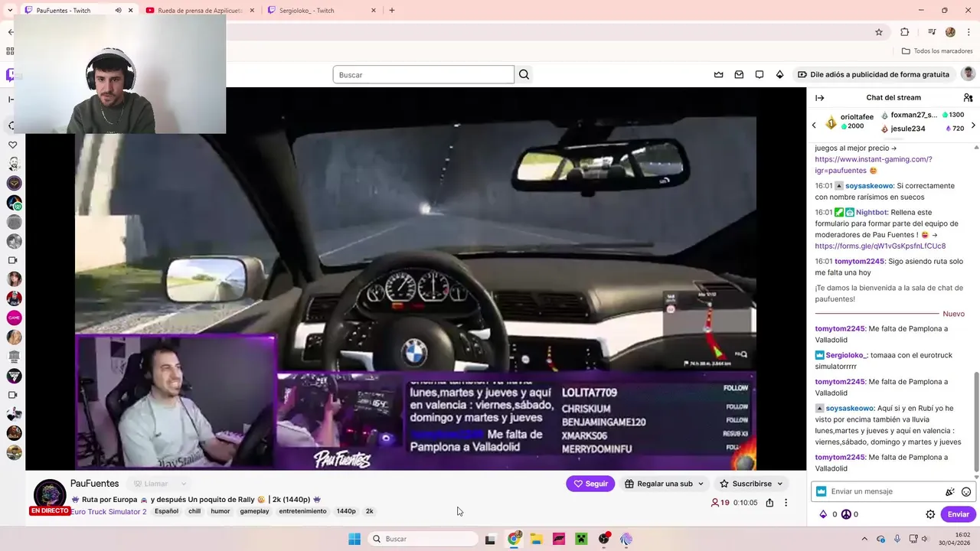Expand hidden system tray icons chevron

pos(864,539)
